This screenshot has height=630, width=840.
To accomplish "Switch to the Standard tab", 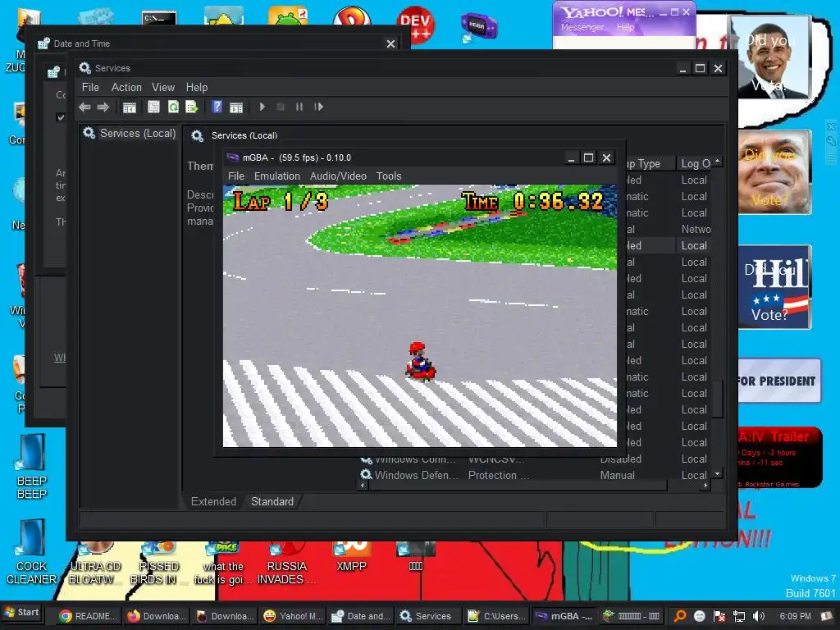I will click(x=272, y=501).
